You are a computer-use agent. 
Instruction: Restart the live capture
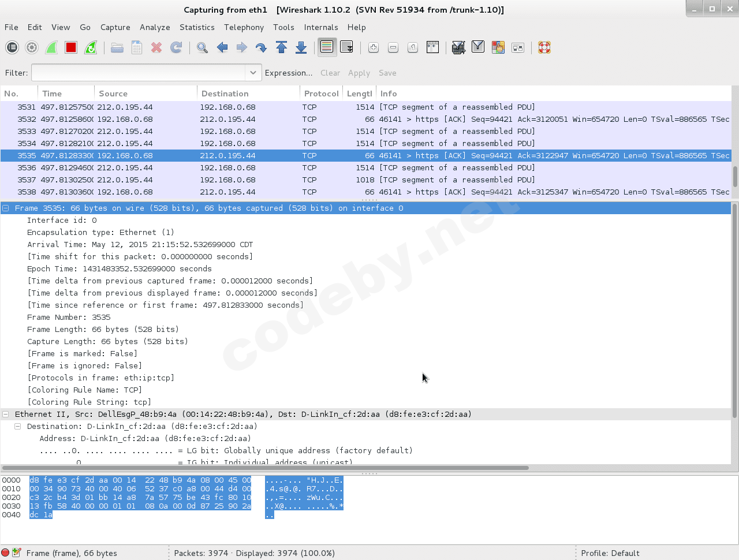tap(91, 47)
